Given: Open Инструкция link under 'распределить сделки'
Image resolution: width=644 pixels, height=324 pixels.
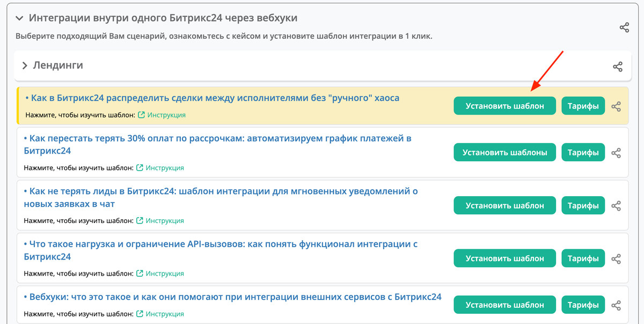Looking at the screenshot, I should coord(162,115).
